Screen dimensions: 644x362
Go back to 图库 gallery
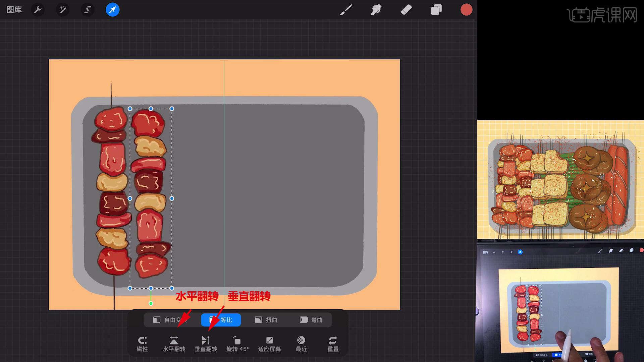click(x=14, y=10)
